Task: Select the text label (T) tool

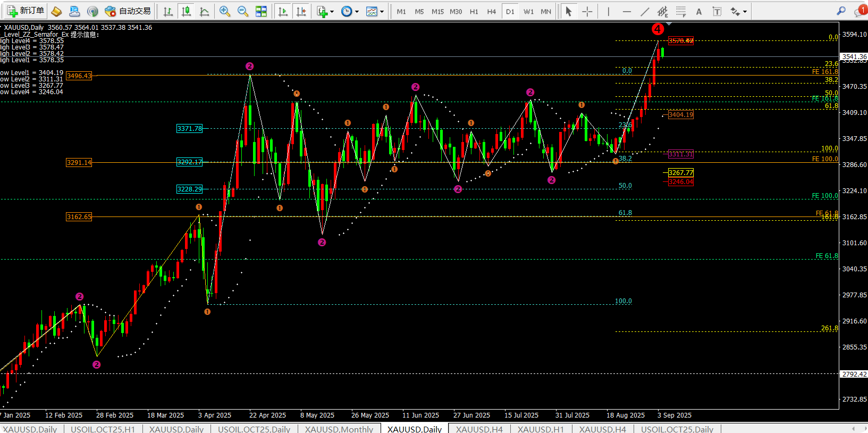Action: click(717, 11)
